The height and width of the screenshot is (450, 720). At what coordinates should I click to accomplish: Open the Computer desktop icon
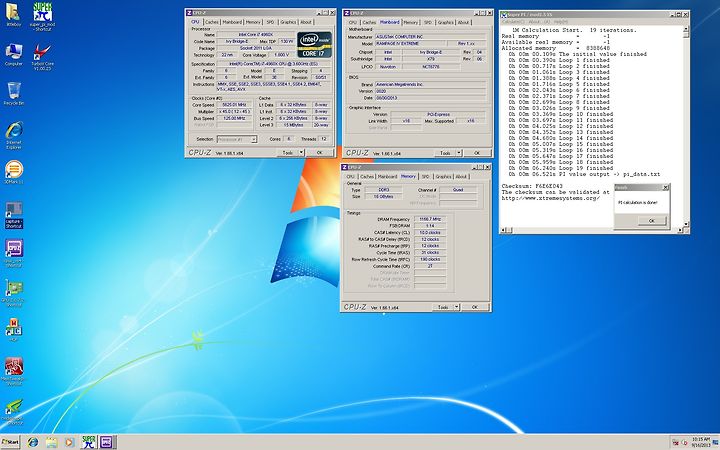click(13, 55)
